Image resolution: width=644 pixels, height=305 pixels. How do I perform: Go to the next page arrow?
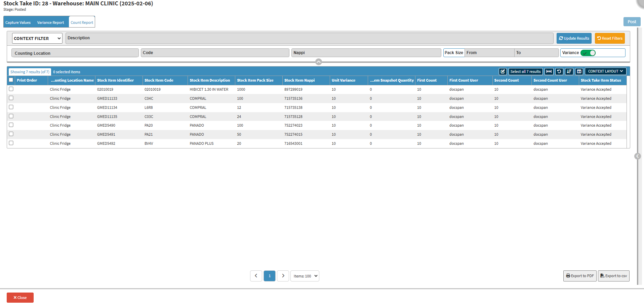(x=283, y=276)
